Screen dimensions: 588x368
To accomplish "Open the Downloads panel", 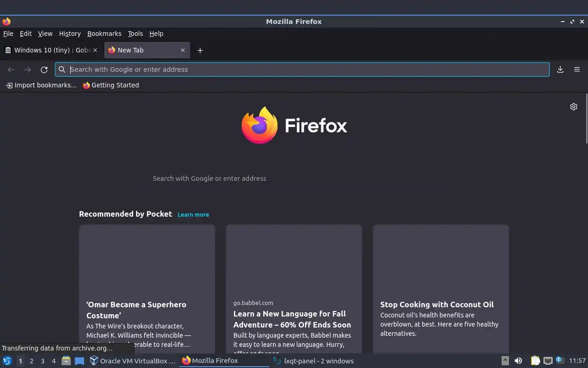I will point(560,69).
